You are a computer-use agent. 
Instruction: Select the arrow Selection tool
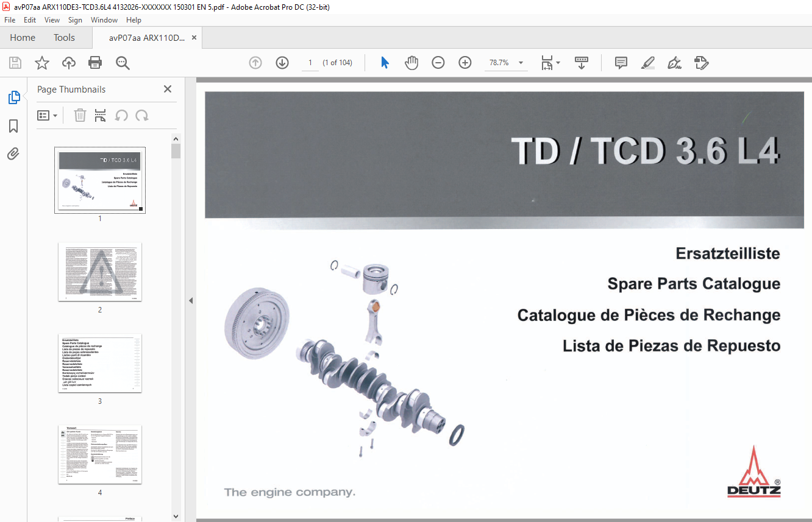(385, 63)
